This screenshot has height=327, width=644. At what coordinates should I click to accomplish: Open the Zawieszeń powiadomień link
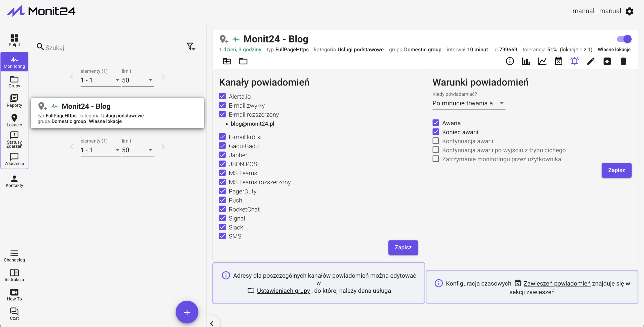(557, 283)
